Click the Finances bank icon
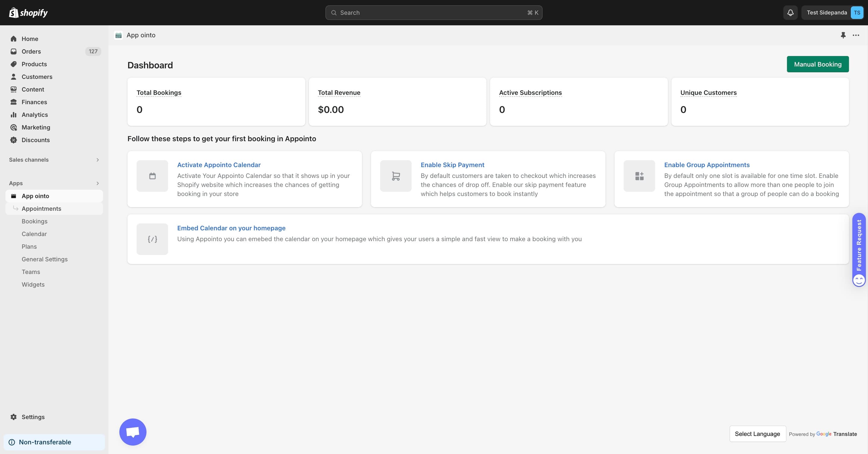Image resolution: width=868 pixels, height=454 pixels. (x=14, y=102)
